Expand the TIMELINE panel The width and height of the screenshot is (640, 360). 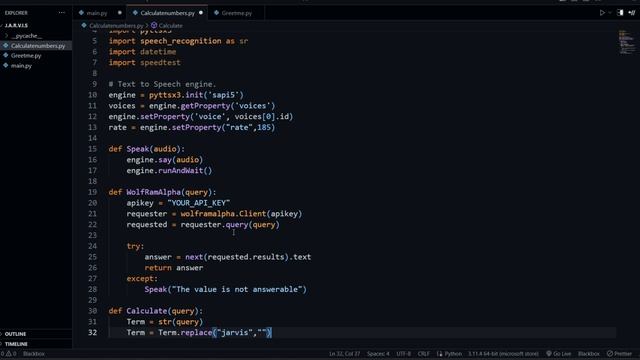coord(16,344)
